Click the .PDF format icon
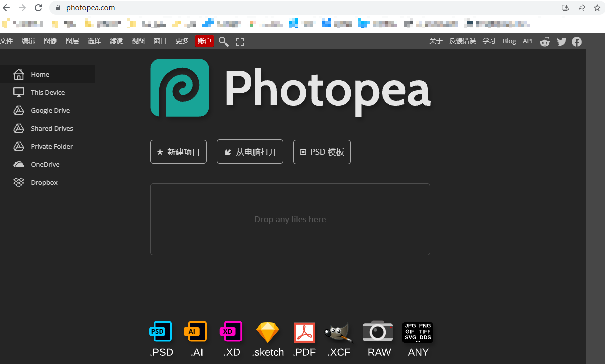The image size is (605, 364). tap(304, 332)
